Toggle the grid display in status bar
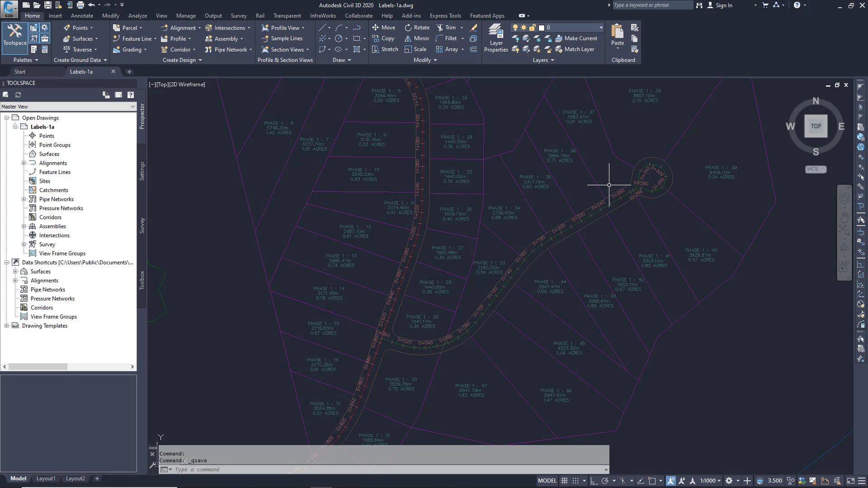Viewport: 868px width, 488px height. click(564, 480)
